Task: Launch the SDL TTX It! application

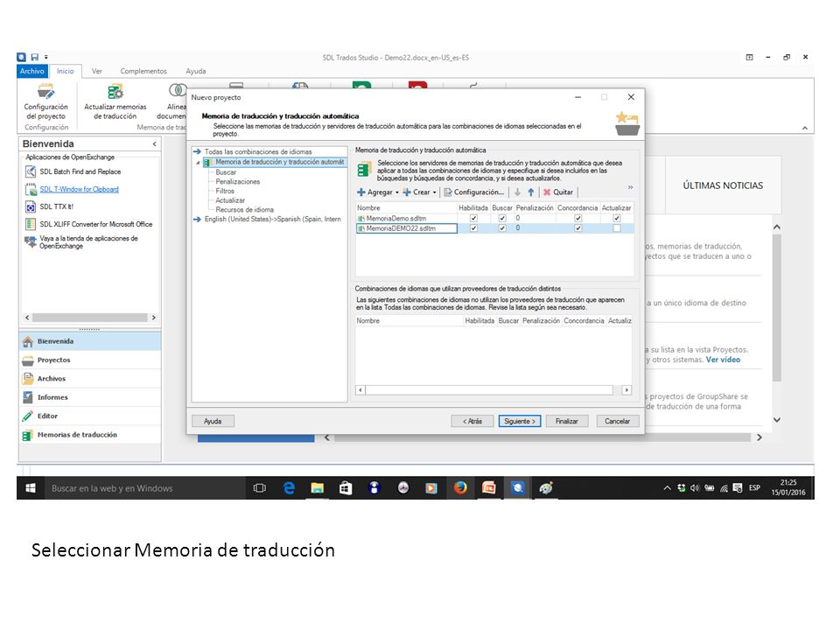Action: (x=49, y=206)
